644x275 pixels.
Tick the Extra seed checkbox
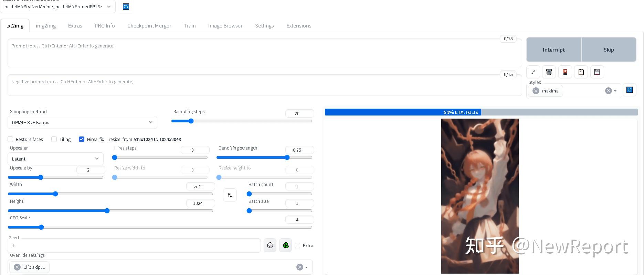coord(297,245)
